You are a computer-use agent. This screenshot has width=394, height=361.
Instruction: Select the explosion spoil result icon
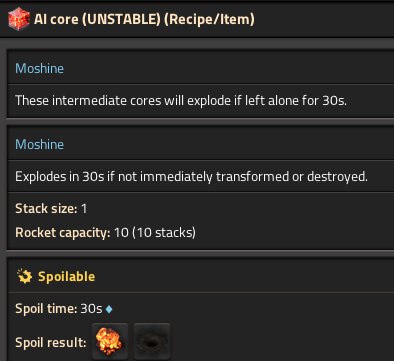[110, 341]
